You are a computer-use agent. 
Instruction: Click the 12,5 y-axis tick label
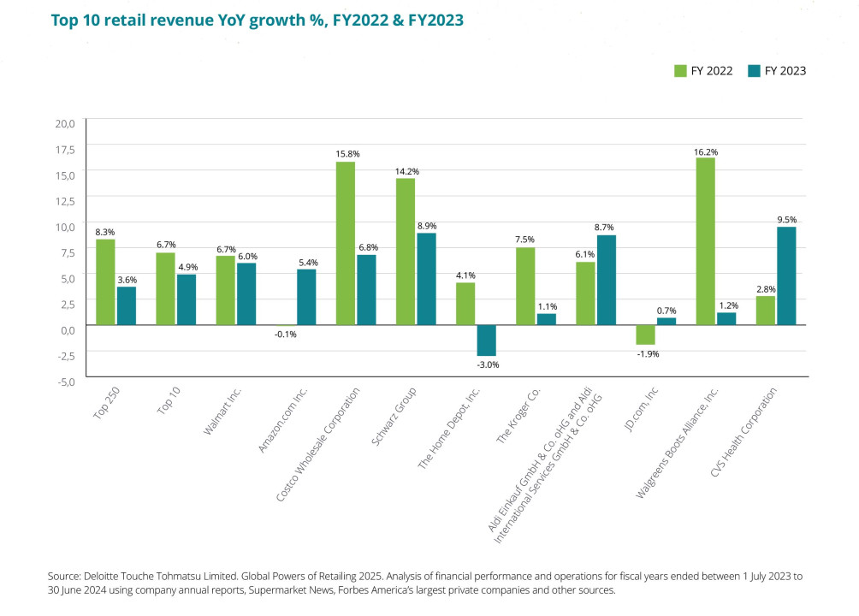[x=65, y=201]
